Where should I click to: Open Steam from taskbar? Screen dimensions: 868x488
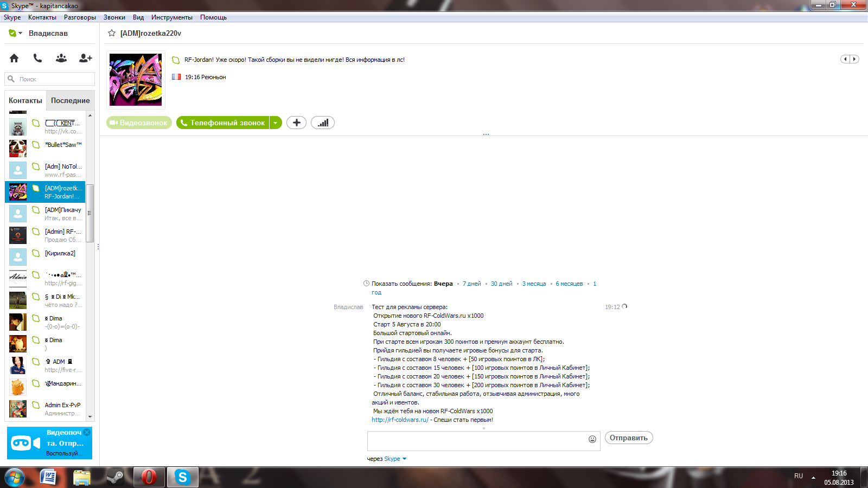115,477
